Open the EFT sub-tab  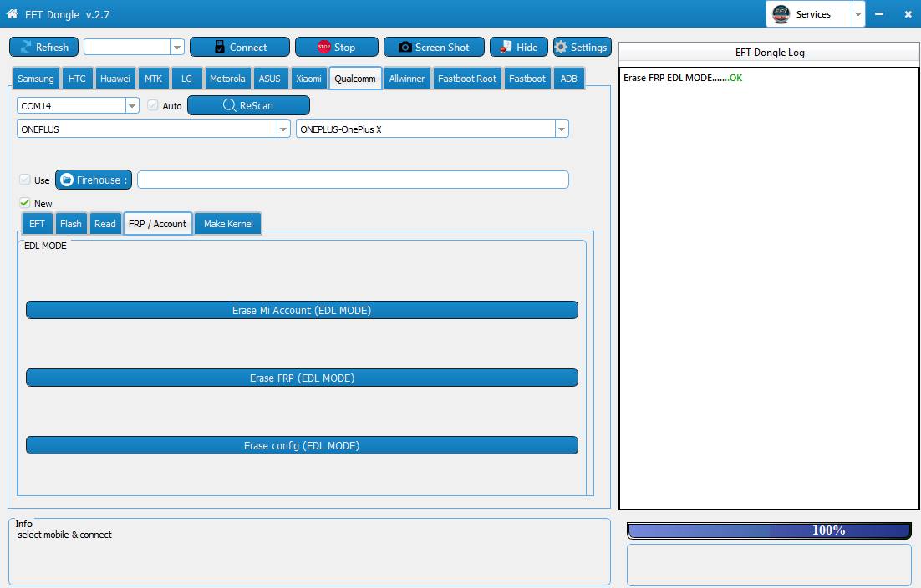37,224
